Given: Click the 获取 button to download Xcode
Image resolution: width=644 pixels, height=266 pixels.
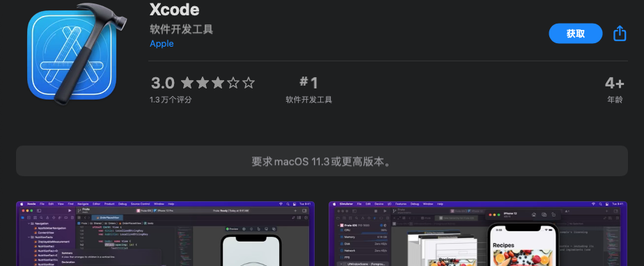Looking at the screenshot, I should [x=575, y=33].
